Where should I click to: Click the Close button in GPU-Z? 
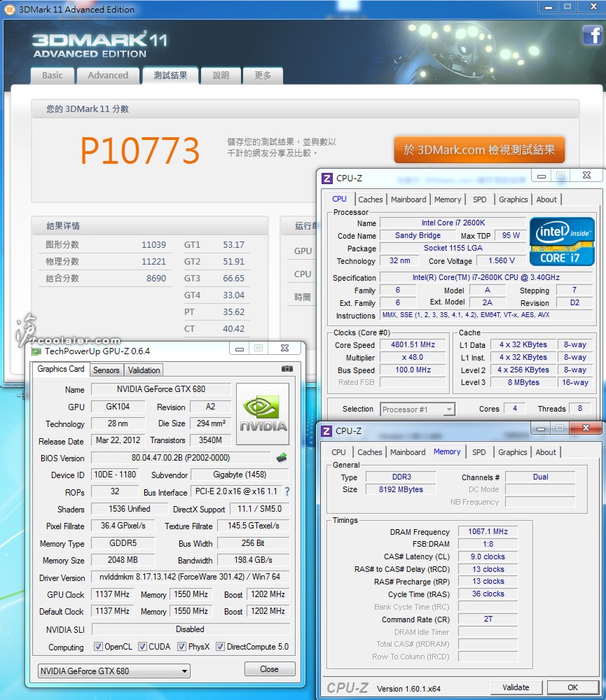click(270, 668)
